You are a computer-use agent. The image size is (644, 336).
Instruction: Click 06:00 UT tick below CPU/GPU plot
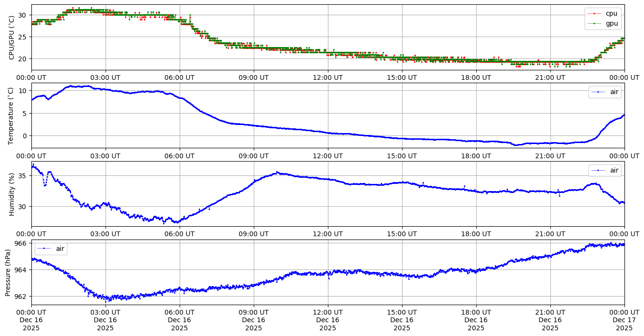pyautogui.click(x=179, y=77)
